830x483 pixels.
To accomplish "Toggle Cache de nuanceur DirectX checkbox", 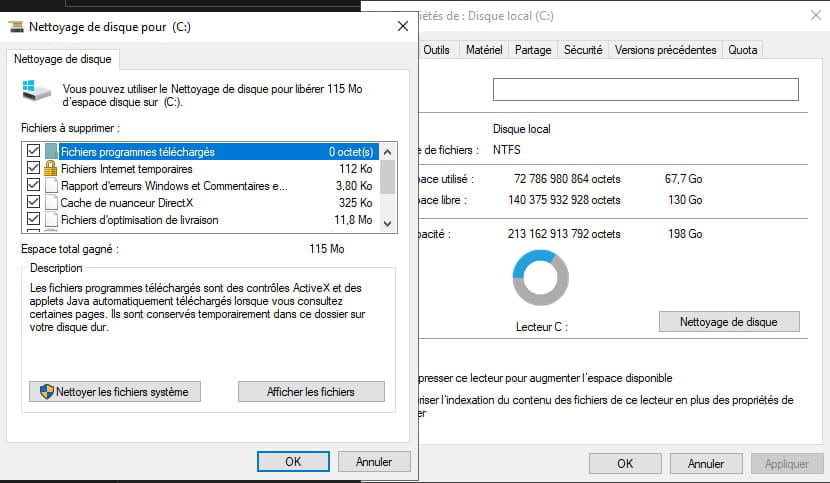I will [33, 202].
